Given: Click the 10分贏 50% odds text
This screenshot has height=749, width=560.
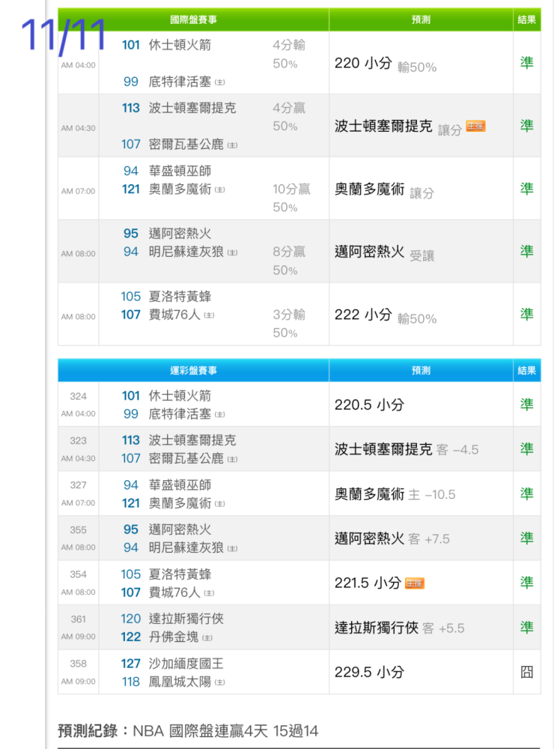Looking at the screenshot, I should (291, 198).
